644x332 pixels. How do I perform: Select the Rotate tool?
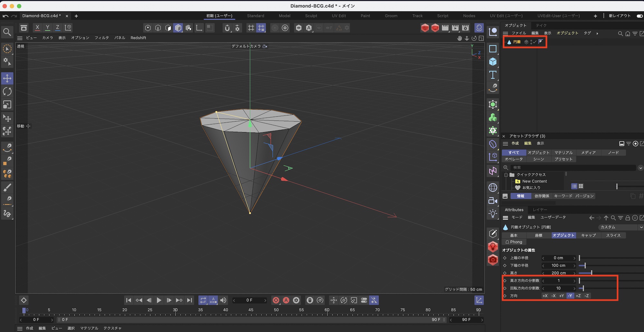pos(7,92)
